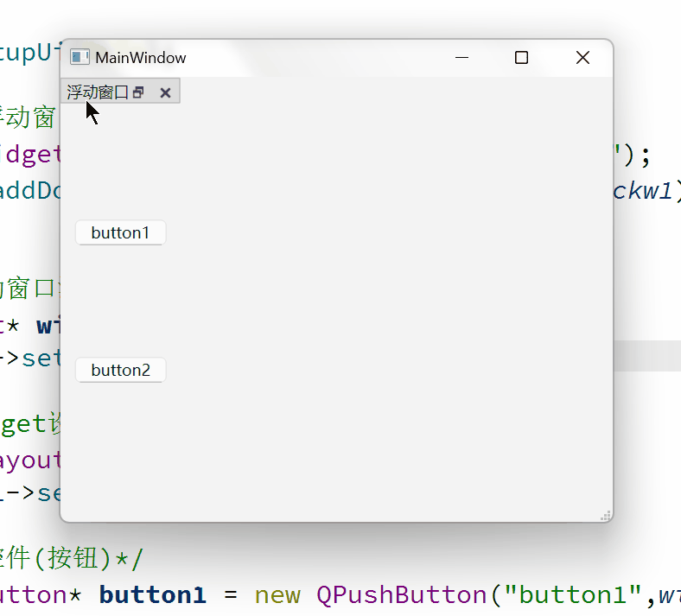Click the addDo code text behind window
The image size is (681, 616).
click(x=29, y=191)
